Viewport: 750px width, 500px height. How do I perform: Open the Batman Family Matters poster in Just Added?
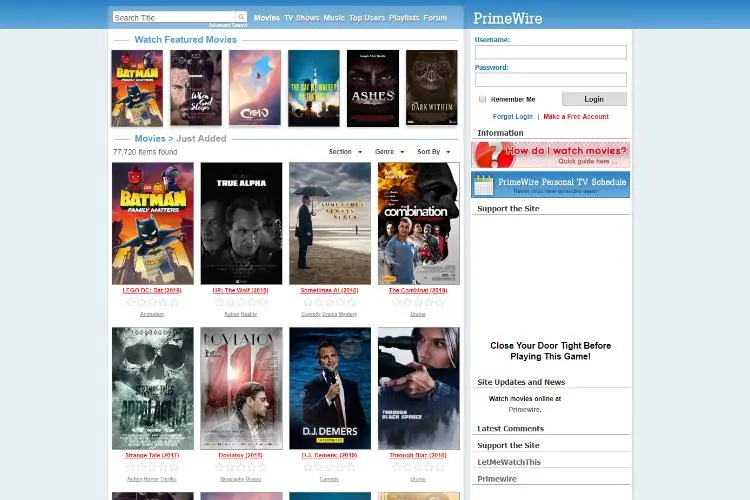(x=153, y=223)
